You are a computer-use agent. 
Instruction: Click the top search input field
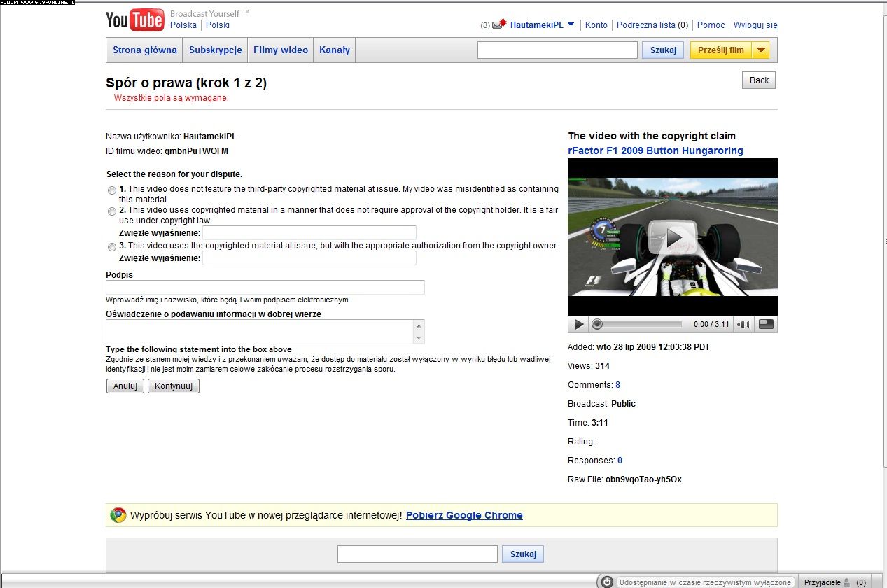coord(558,50)
